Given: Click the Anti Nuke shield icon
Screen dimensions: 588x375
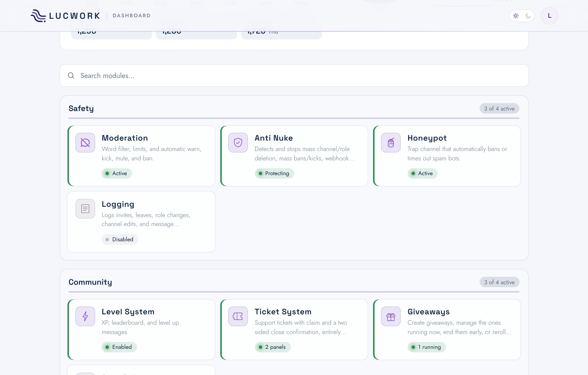Looking at the screenshot, I should (x=238, y=143).
